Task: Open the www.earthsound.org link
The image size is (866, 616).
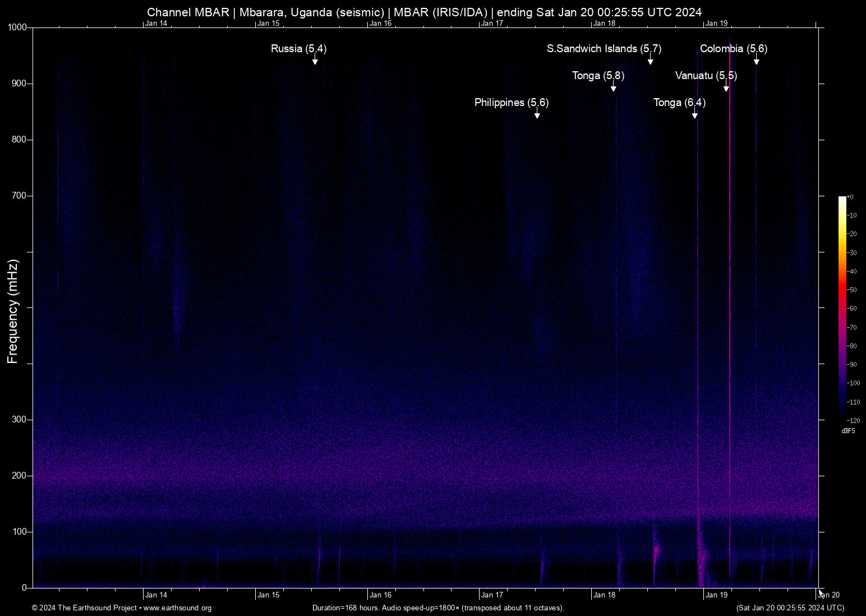Action: [177, 608]
